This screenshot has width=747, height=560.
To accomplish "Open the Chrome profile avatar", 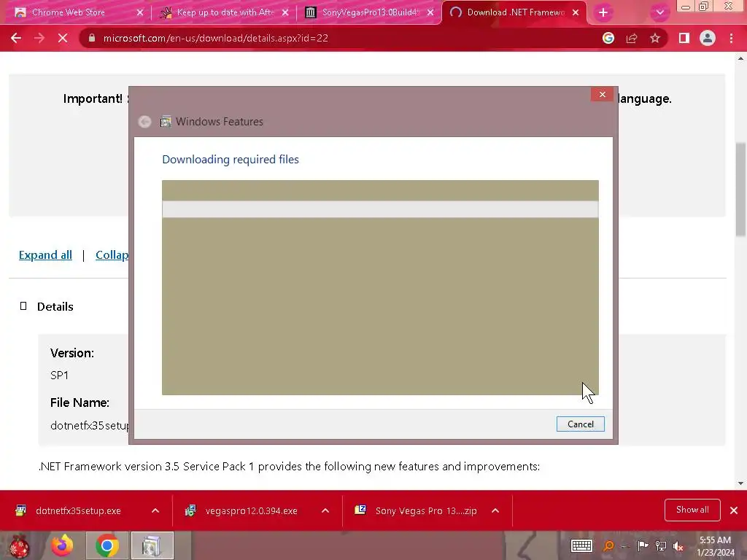I will tap(708, 38).
